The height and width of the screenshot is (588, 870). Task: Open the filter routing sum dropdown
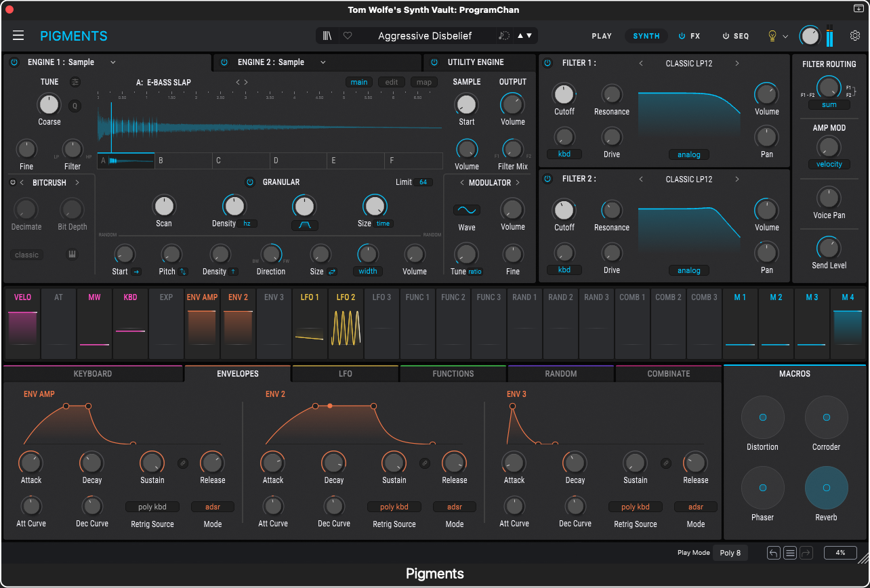tap(829, 105)
